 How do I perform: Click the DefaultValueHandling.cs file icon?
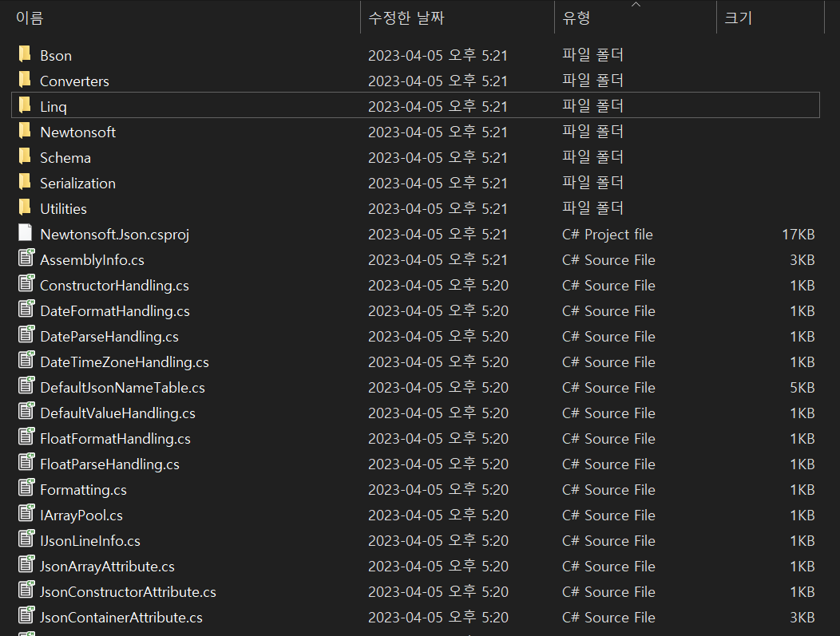pos(26,411)
